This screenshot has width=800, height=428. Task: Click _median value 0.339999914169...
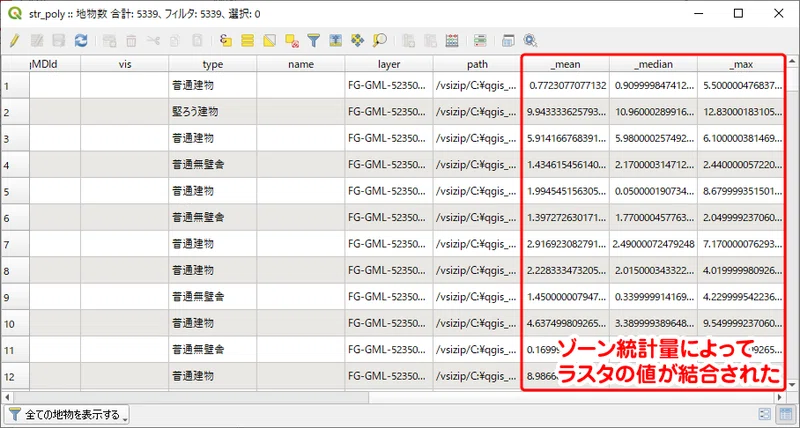click(655, 297)
